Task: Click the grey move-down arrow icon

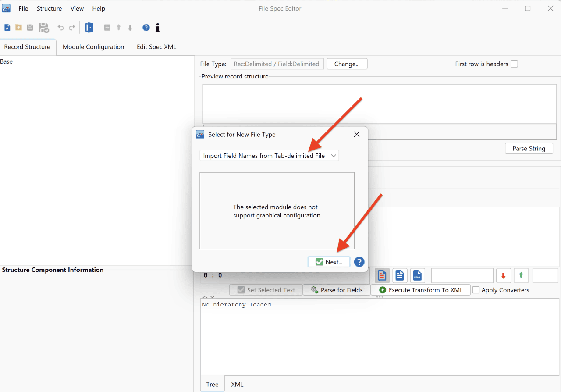Action: [130, 28]
